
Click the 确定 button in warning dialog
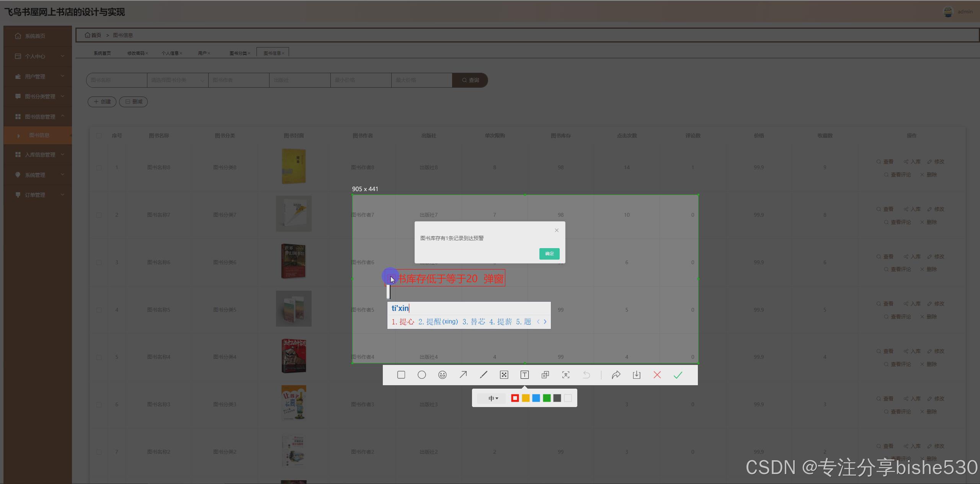pos(549,253)
